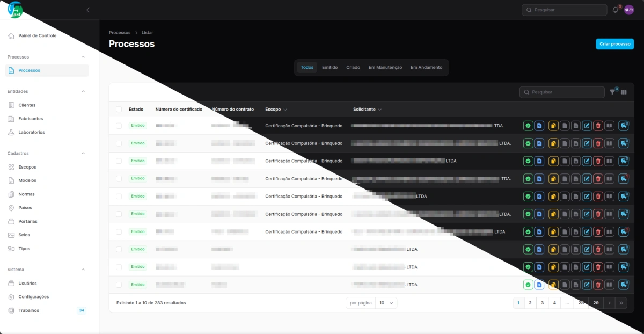Open the comments bubble icon on the last row
This screenshot has width=644, height=334.
[623, 285]
